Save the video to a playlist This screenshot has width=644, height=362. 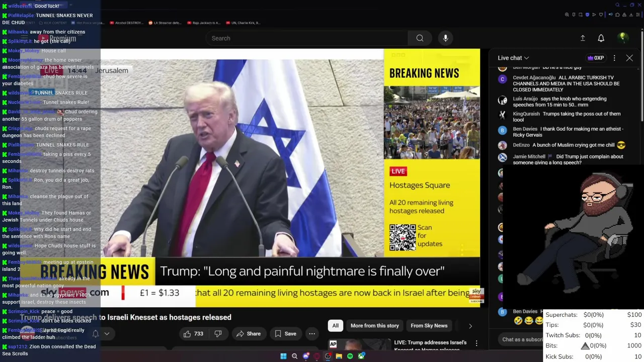[285, 334]
